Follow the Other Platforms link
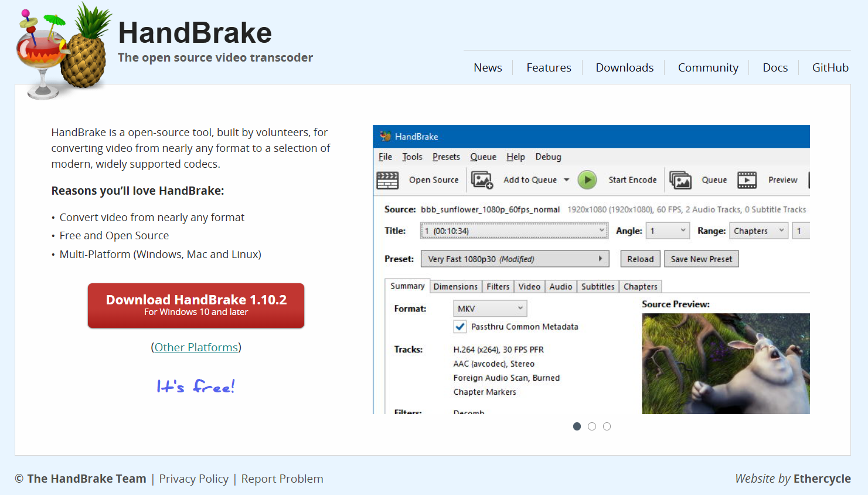This screenshot has height=495, width=868. [196, 347]
